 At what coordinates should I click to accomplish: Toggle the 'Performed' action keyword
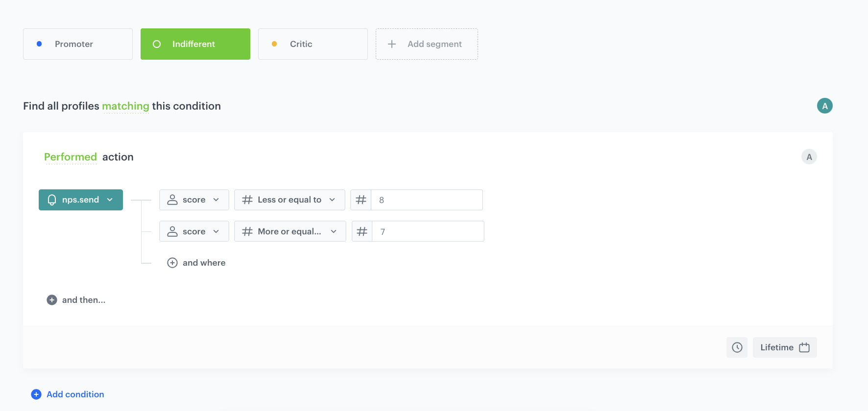[x=71, y=157]
